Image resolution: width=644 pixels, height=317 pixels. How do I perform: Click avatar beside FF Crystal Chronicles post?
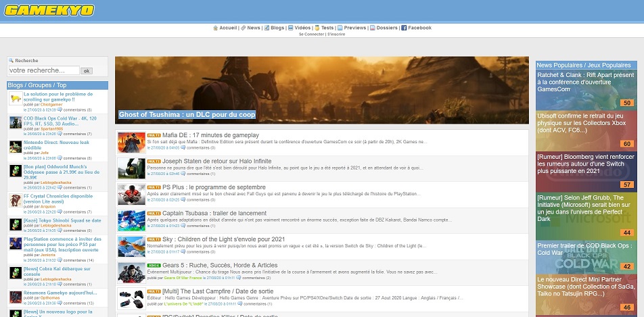point(16,200)
